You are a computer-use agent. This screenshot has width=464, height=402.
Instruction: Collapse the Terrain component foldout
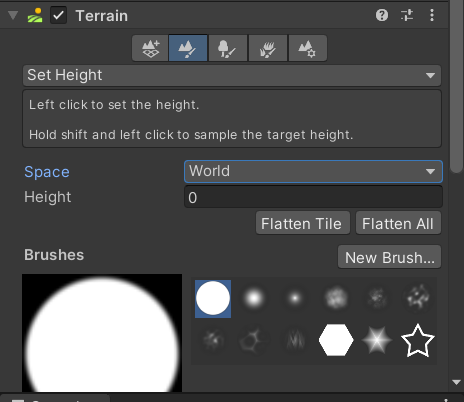coord(13,15)
